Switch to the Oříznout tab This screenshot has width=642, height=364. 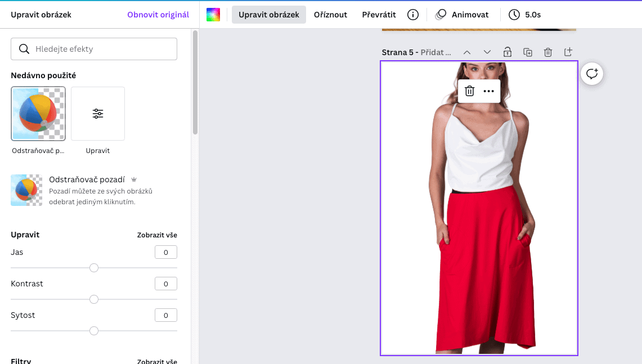click(x=330, y=15)
